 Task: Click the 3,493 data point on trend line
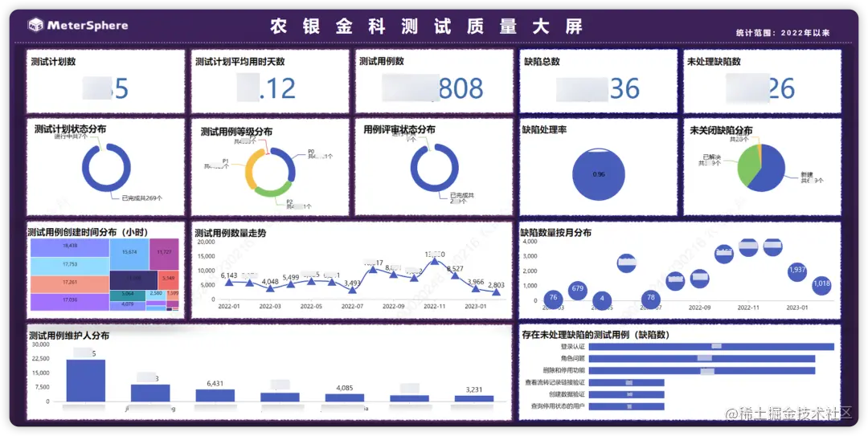tap(353, 289)
